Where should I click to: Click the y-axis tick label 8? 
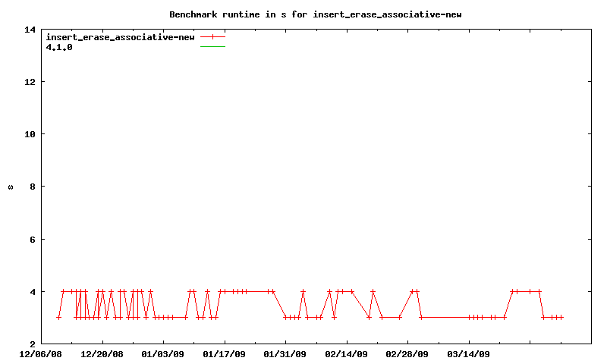(32, 187)
